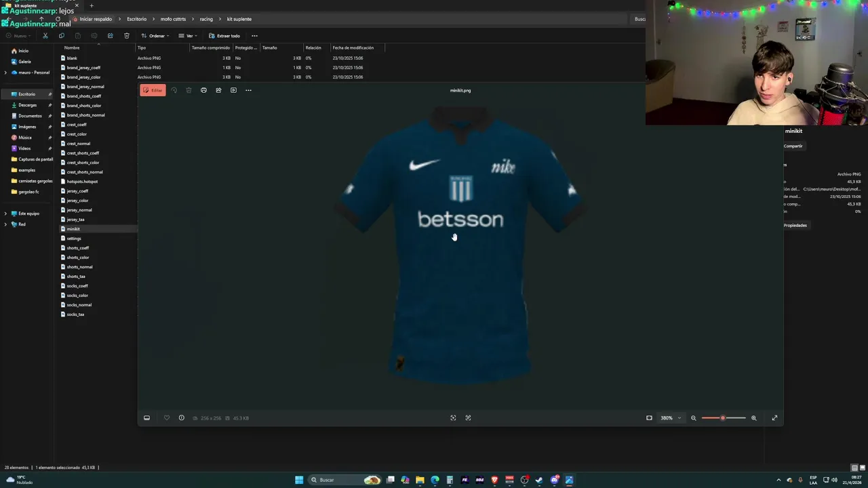This screenshot has width=868, height=488.
Task: Select file brand_jersey_coeff
Action: pos(83,68)
